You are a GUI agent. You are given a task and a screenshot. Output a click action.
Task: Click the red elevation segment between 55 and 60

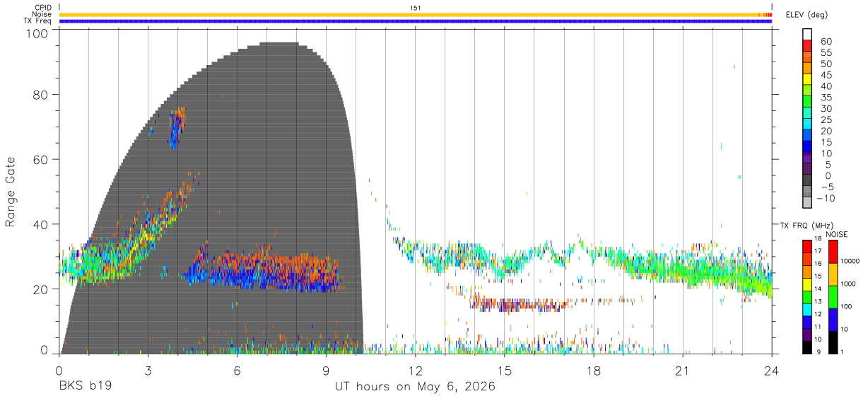point(807,46)
